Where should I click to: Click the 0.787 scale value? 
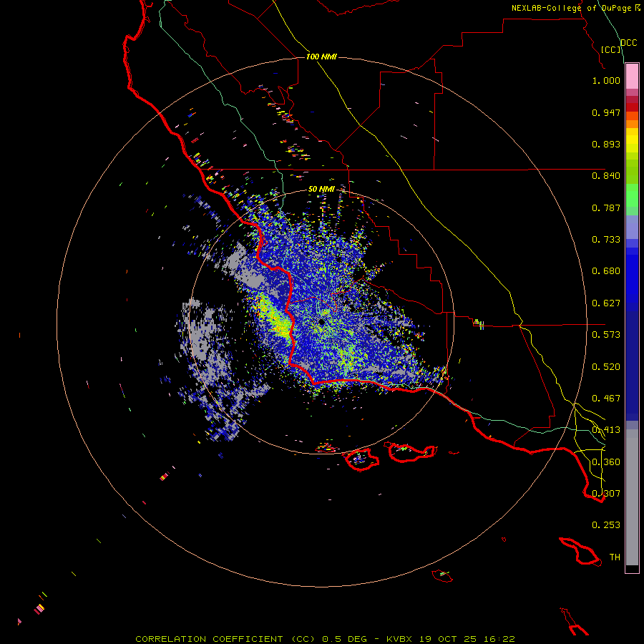click(606, 208)
